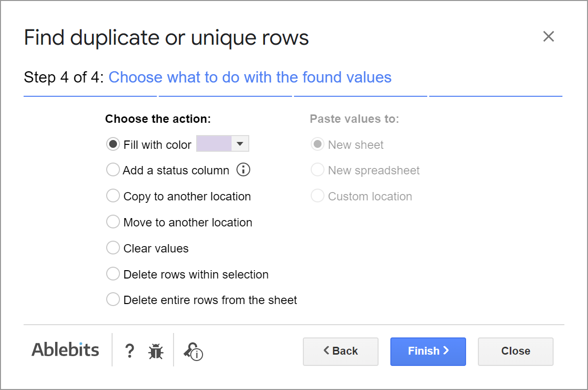Click the Ablebits logo
The height and width of the screenshot is (390, 588).
click(x=65, y=350)
